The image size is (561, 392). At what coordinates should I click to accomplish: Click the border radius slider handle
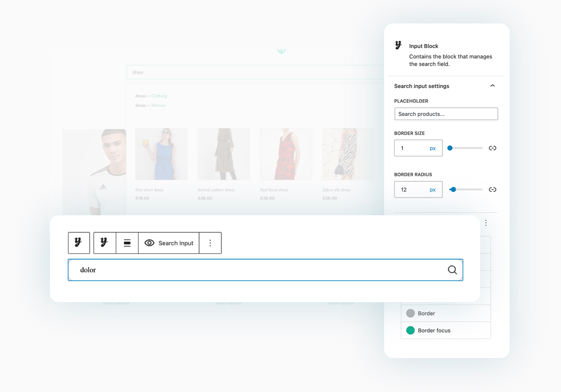453,190
